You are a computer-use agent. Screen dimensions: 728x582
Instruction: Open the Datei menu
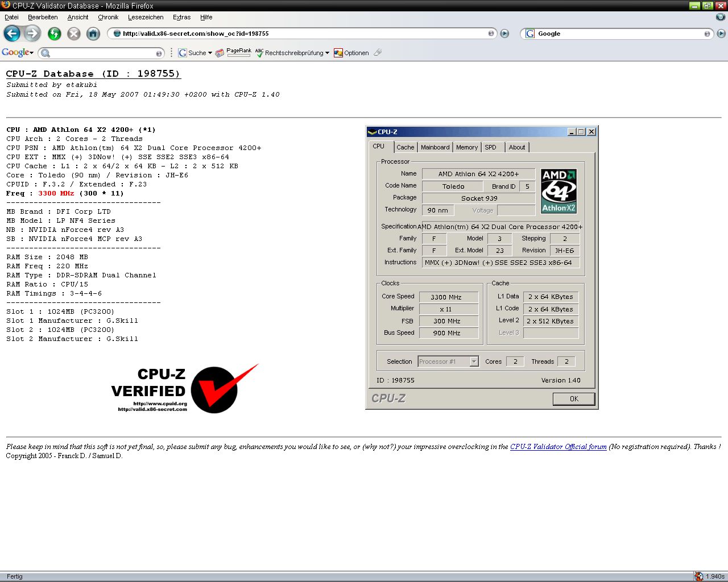[11, 17]
